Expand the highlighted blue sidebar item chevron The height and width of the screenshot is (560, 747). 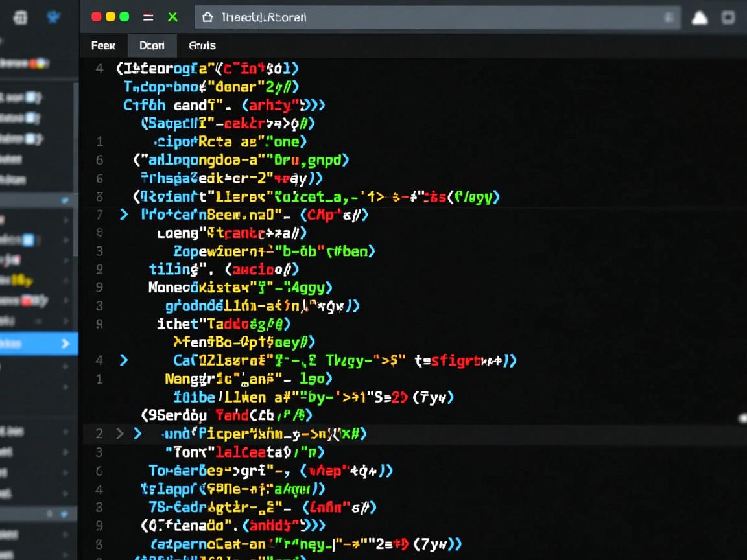coord(65,344)
